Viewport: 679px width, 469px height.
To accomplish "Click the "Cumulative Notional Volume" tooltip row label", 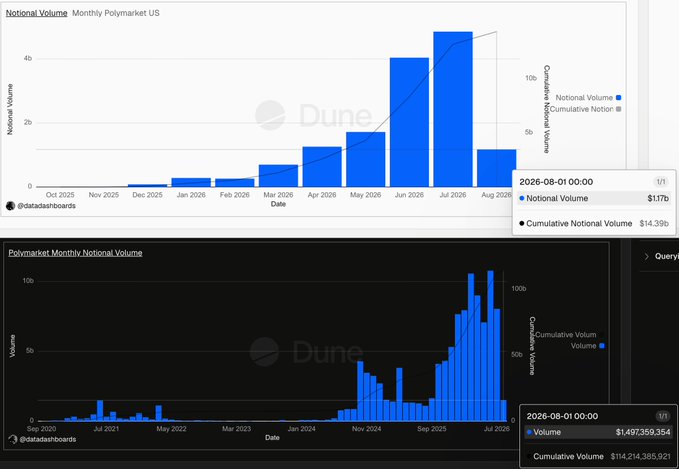I will [x=579, y=223].
